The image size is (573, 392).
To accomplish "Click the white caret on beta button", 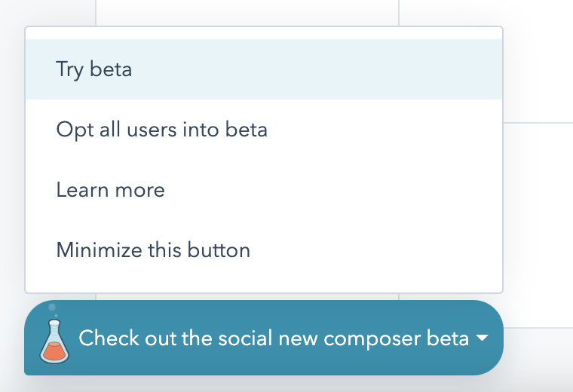I will click(x=483, y=338).
